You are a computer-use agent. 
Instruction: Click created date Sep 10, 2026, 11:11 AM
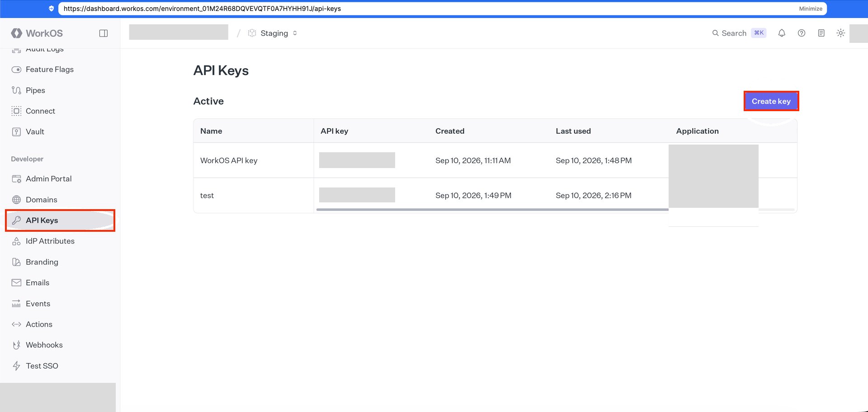coord(473,160)
